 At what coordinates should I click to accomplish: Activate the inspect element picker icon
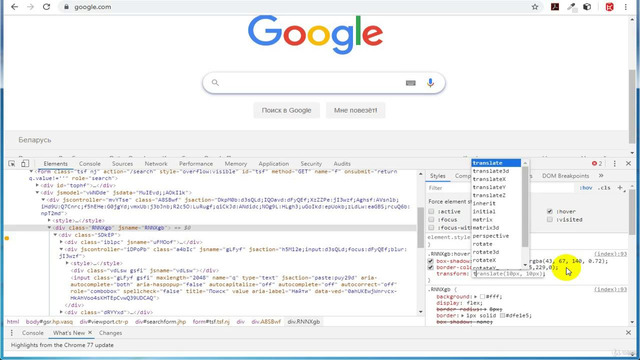(11, 164)
